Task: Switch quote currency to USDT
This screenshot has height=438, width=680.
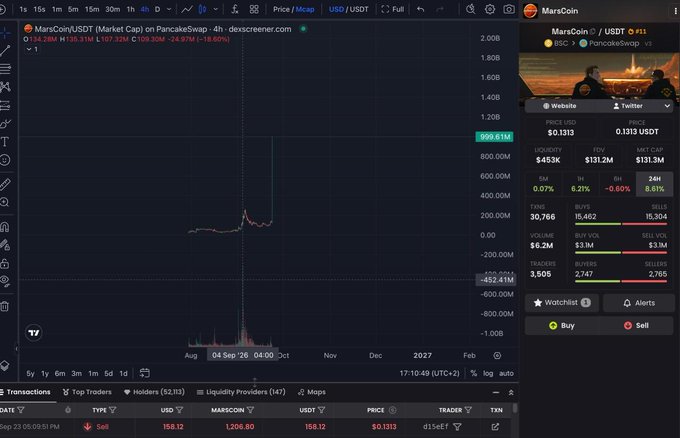Action: point(359,9)
